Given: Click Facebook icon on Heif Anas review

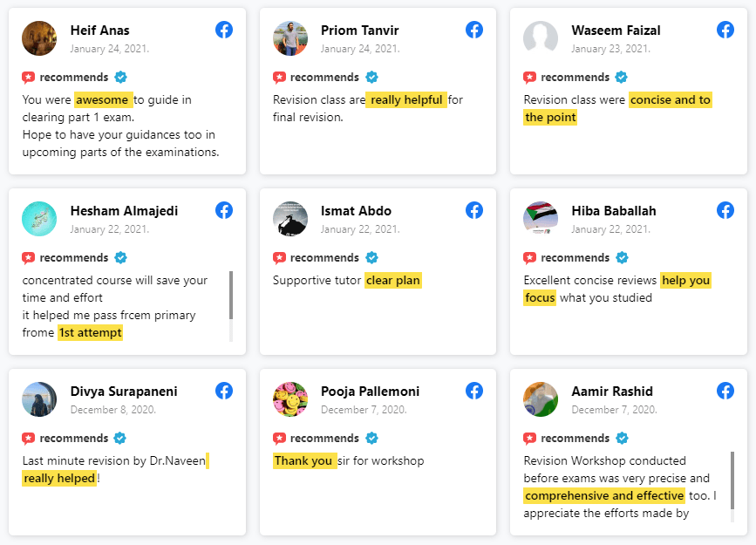Looking at the screenshot, I should (224, 30).
